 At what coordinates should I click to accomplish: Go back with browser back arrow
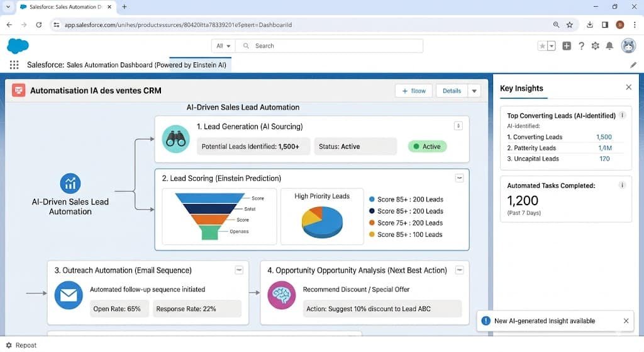(9, 25)
